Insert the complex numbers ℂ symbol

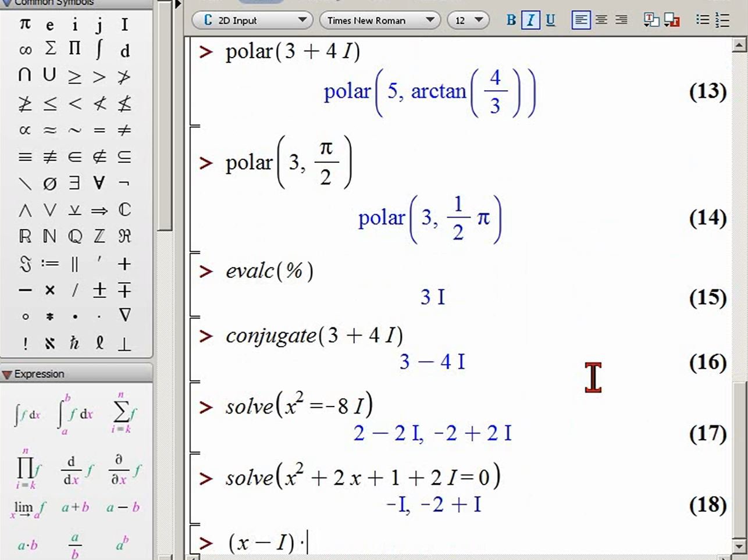point(124,209)
